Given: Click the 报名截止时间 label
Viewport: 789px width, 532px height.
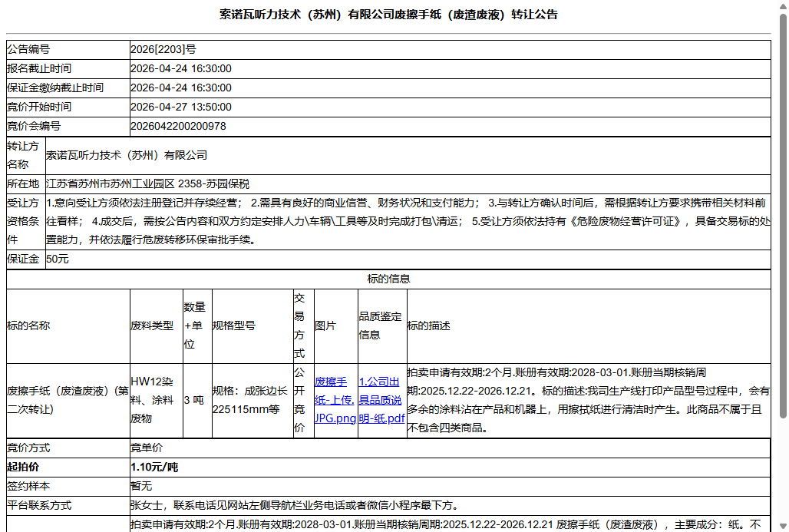Looking at the screenshot, I should coord(39,68).
